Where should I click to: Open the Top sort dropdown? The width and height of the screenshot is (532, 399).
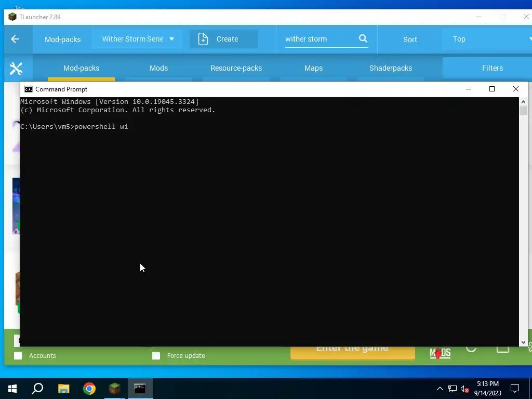point(487,39)
